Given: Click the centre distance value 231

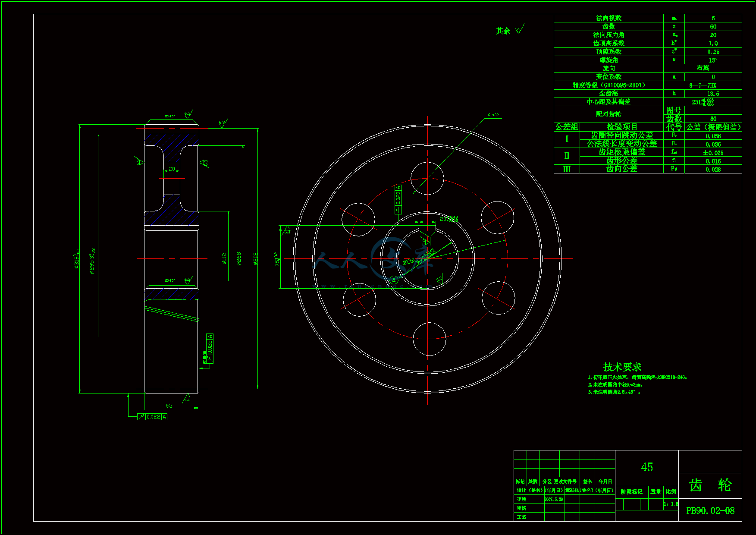Looking at the screenshot, I should [x=703, y=102].
